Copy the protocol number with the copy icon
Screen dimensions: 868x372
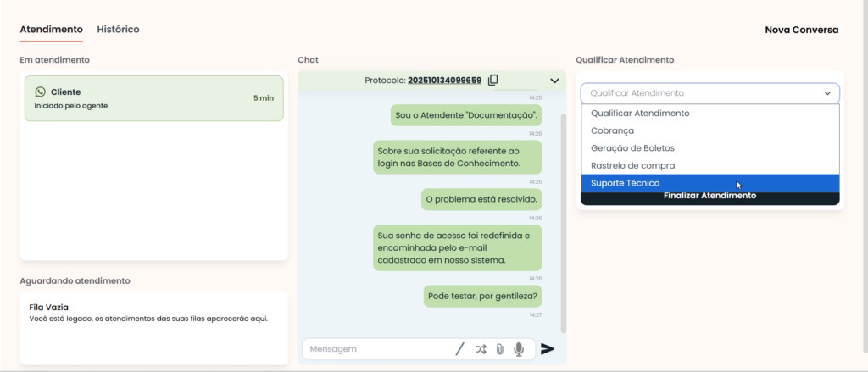click(493, 81)
